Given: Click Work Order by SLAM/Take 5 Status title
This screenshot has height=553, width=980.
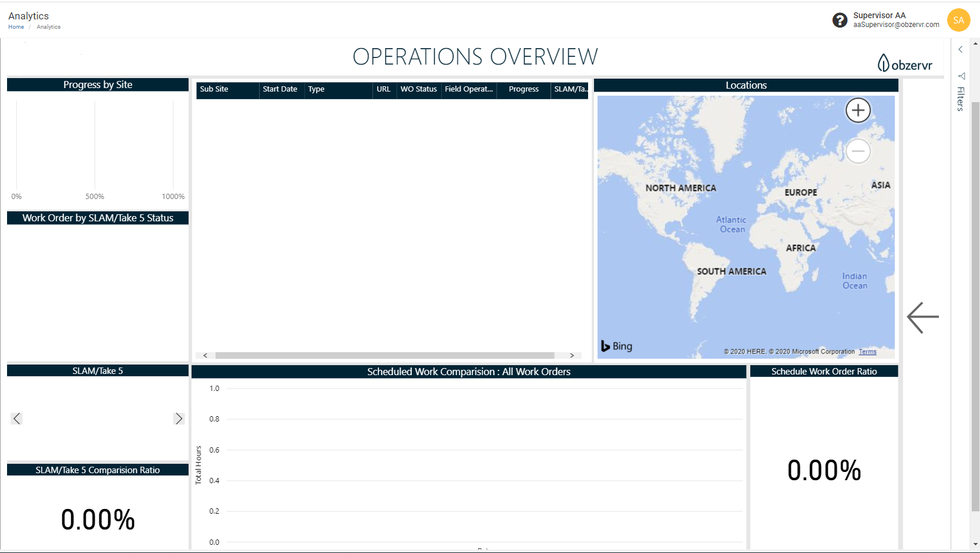Looking at the screenshot, I should [x=98, y=218].
